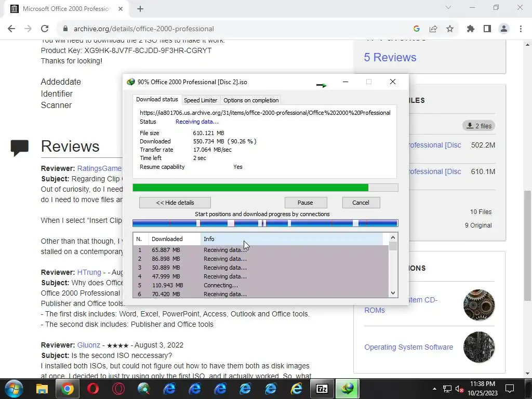Screen dimensions: 532x399
Task: Click the Hide details button
Action: coord(175,203)
